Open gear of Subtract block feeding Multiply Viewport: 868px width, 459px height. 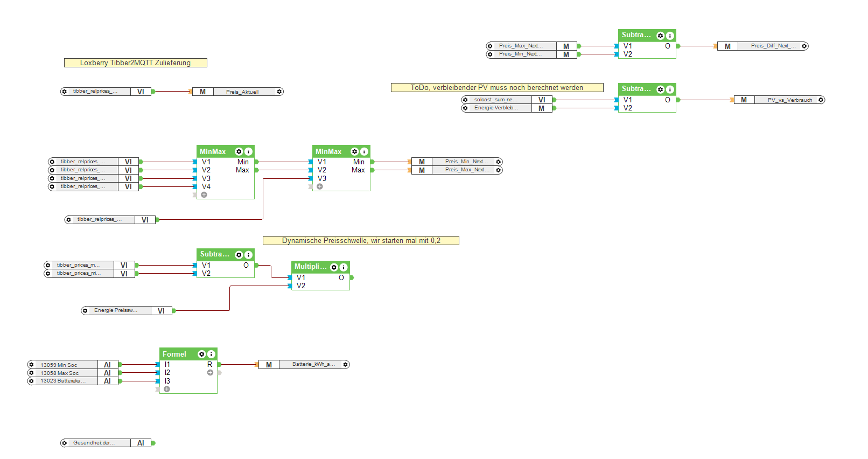(x=239, y=255)
